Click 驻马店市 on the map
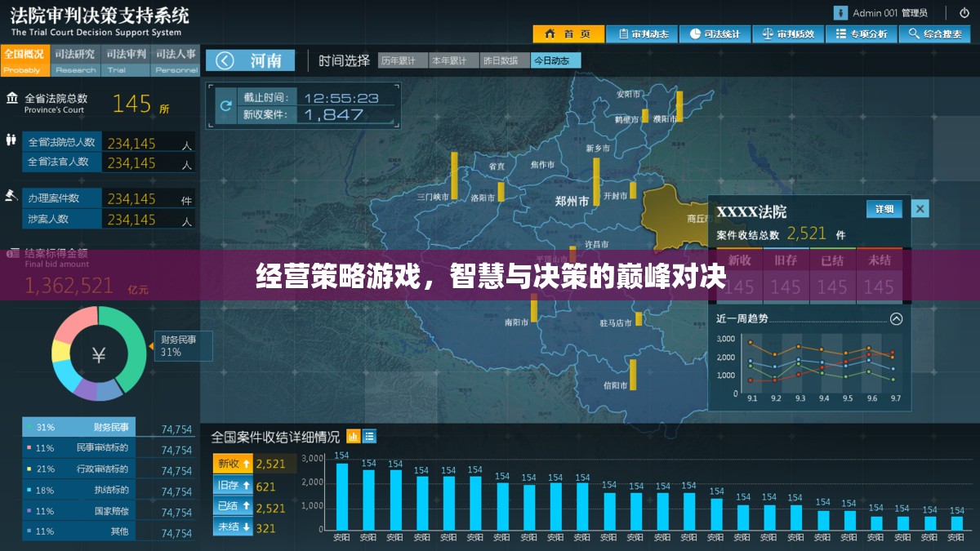This screenshot has width=980, height=551. point(616,323)
